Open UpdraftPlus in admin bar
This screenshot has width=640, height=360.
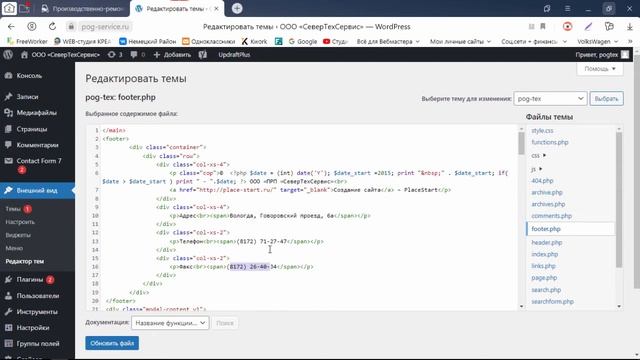point(234,54)
